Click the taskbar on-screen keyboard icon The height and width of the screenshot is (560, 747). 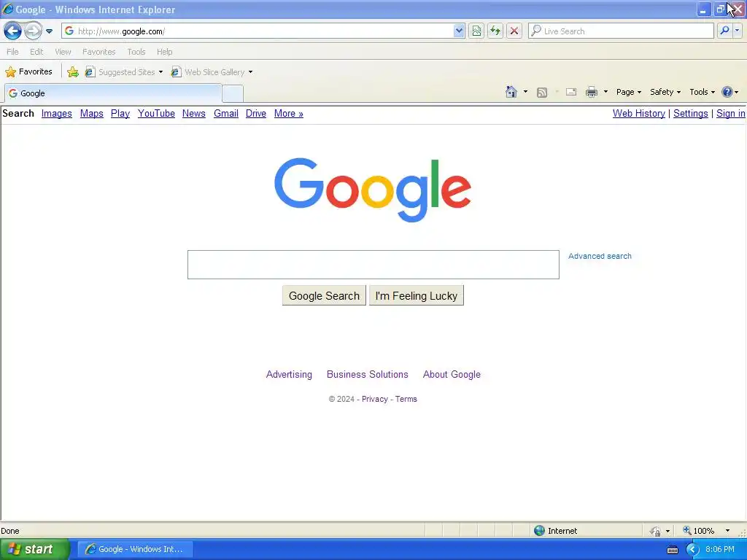pyautogui.click(x=673, y=550)
